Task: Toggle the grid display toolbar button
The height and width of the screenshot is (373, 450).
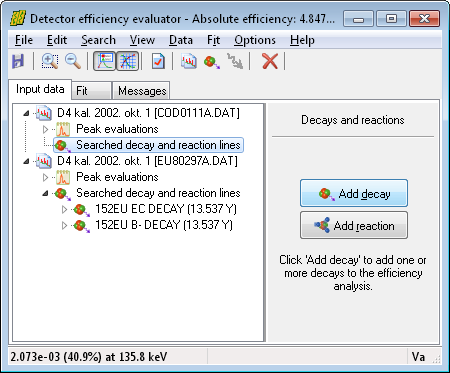Action: [x=127, y=61]
